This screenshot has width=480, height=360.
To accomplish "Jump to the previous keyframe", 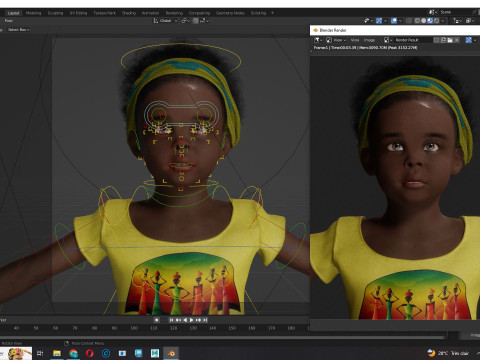I will [178, 320].
